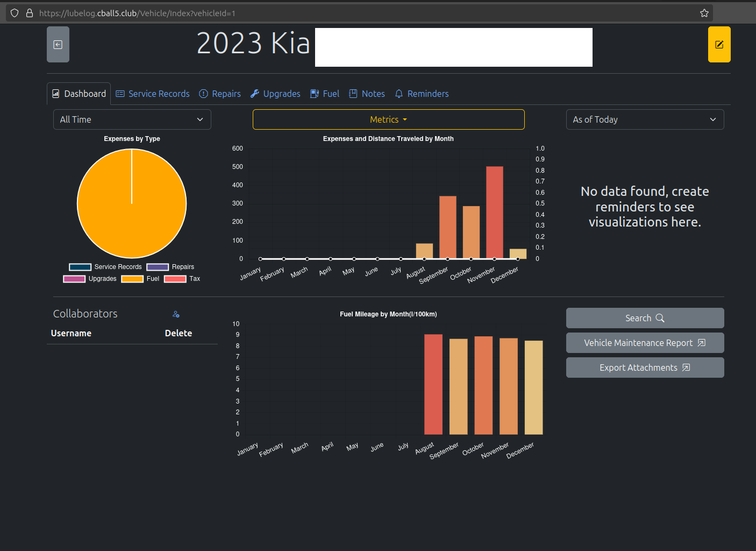Click the '2023 Kia' vehicle title
756x551 pixels.
(253, 43)
